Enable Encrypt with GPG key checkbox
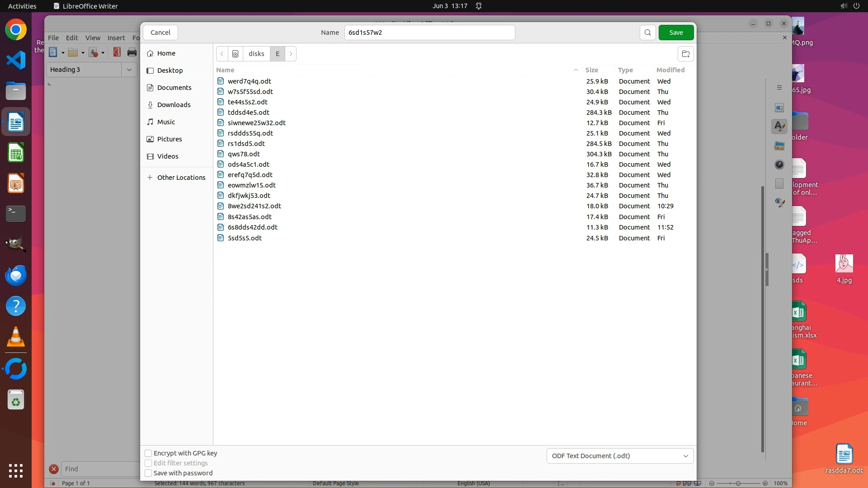This screenshot has width=868, height=488. (148, 453)
